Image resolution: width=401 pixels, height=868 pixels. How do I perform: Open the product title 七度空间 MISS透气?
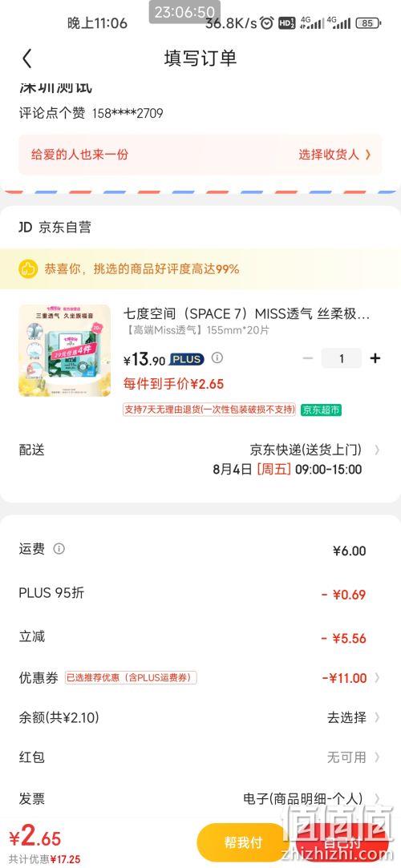pyautogui.click(x=246, y=314)
